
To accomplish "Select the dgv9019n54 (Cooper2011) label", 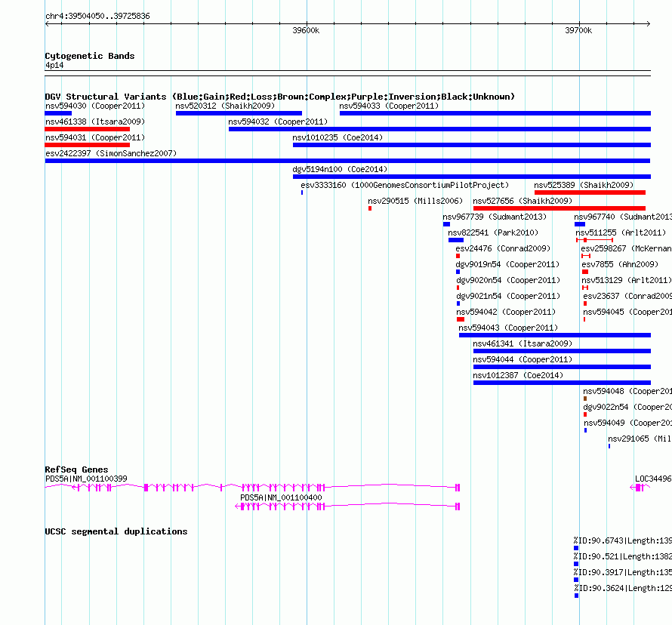I will [x=508, y=264].
